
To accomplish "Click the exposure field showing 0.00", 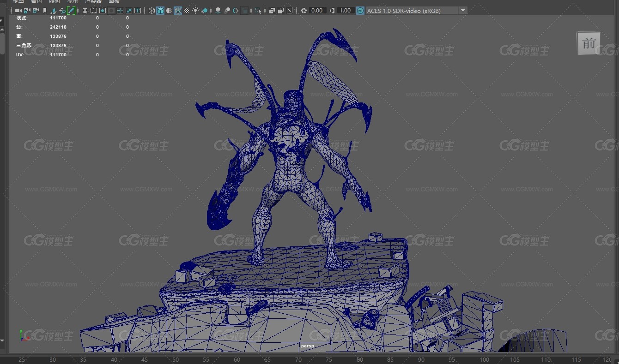I will pyautogui.click(x=317, y=11).
